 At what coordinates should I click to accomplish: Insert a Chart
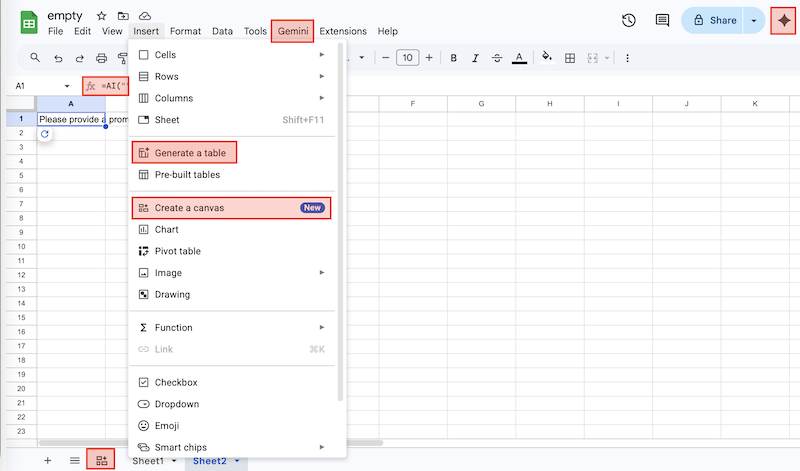point(232,230)
